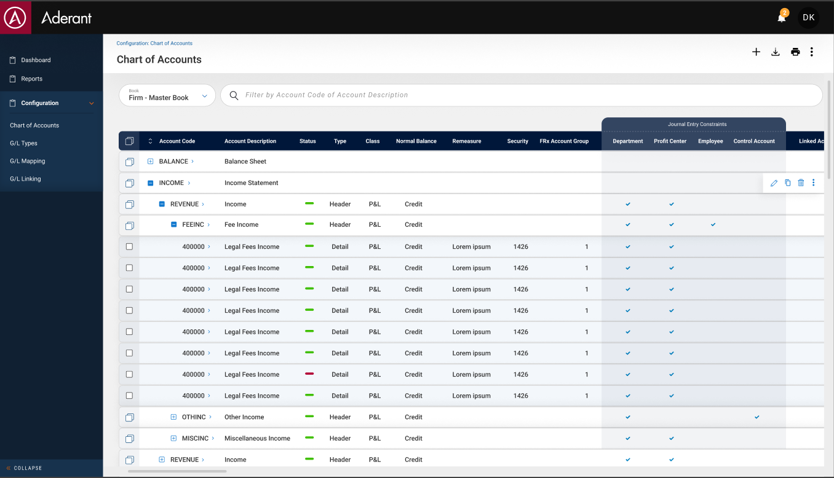Open the notifications bell
This screenshot has height=478, width=834.
pyautogui.click(x=781, y=17)
